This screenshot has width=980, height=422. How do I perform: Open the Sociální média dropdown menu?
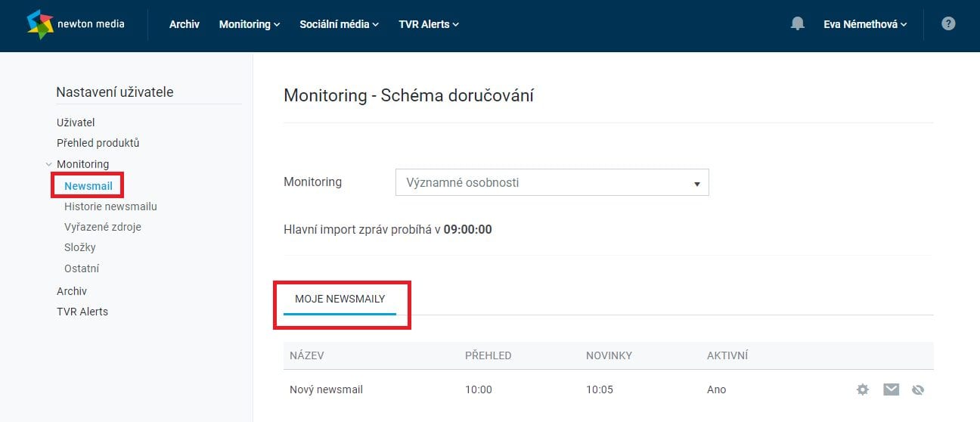340,24
